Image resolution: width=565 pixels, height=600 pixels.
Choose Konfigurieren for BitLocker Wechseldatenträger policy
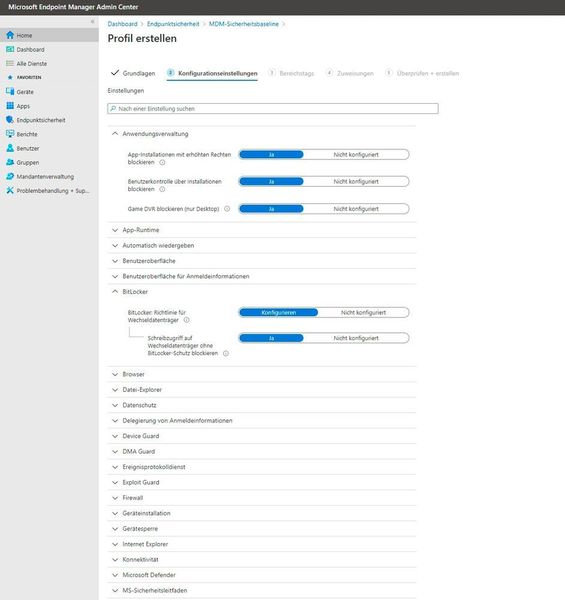pyautogui.click(x=278, y=312)
